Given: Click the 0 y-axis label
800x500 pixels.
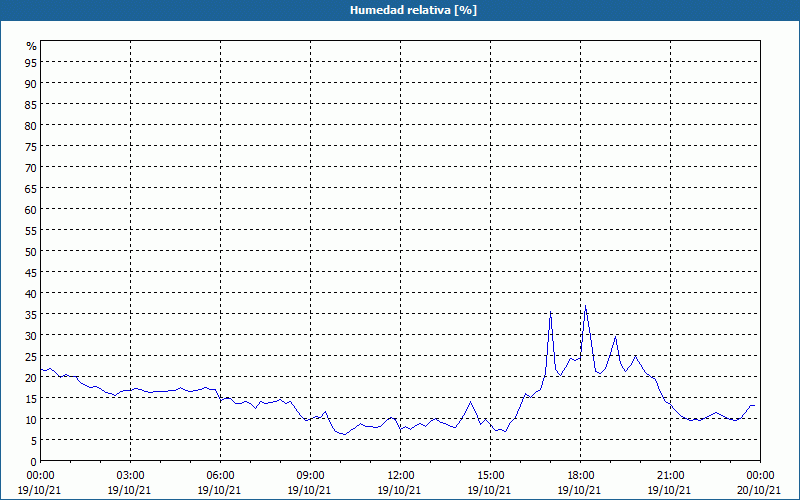Looking at the screenshot, I should (x=34, y=462).
